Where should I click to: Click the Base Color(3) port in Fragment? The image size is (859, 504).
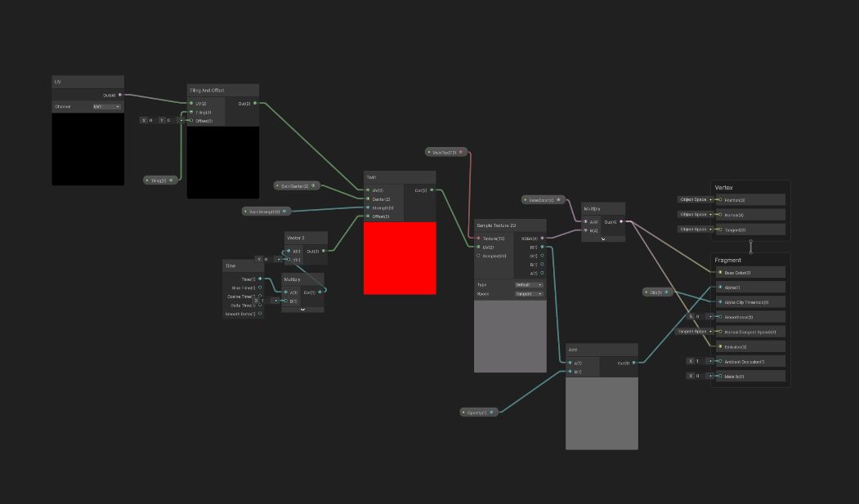[x=719, y=273]
